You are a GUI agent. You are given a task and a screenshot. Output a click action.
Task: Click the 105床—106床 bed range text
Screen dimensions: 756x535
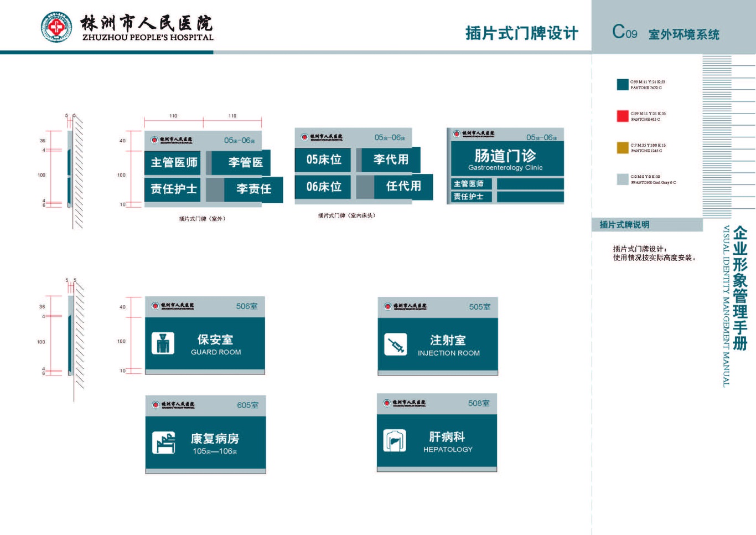[x=215, y=451]
